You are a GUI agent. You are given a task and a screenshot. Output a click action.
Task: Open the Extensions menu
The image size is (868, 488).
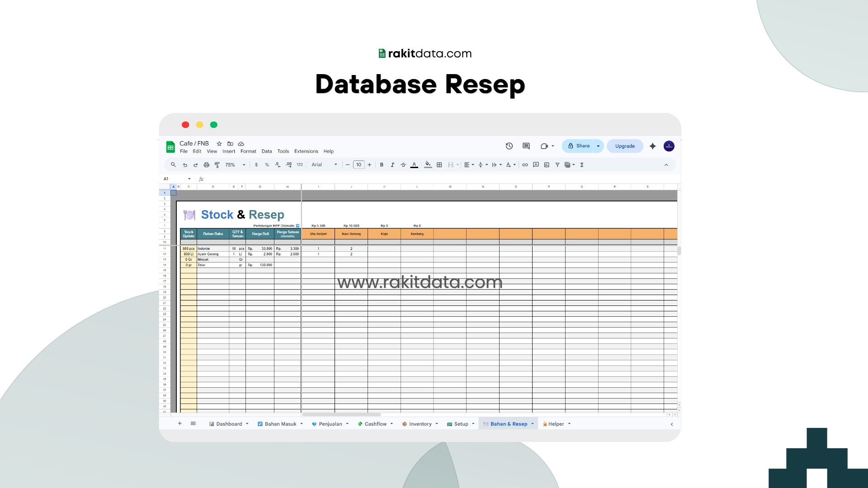coord(306,151)
